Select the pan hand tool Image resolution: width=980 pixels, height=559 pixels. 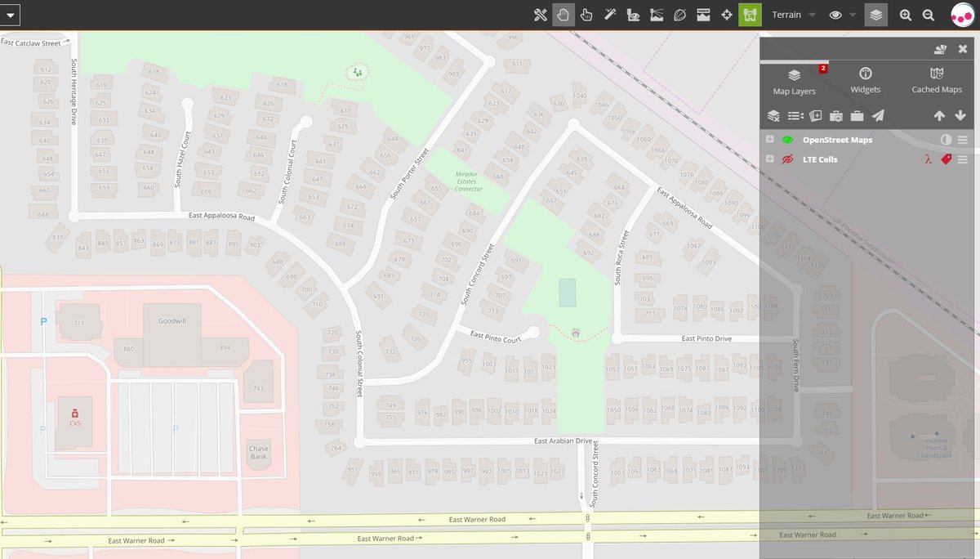563,15
